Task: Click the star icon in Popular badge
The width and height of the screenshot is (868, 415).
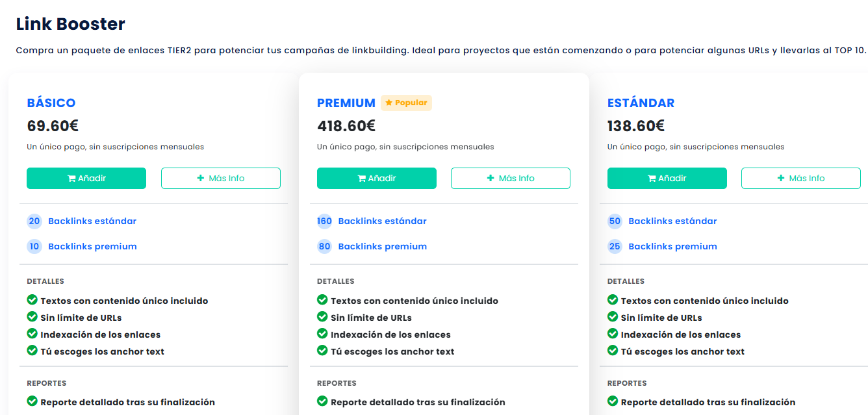Action: point(389,103)
